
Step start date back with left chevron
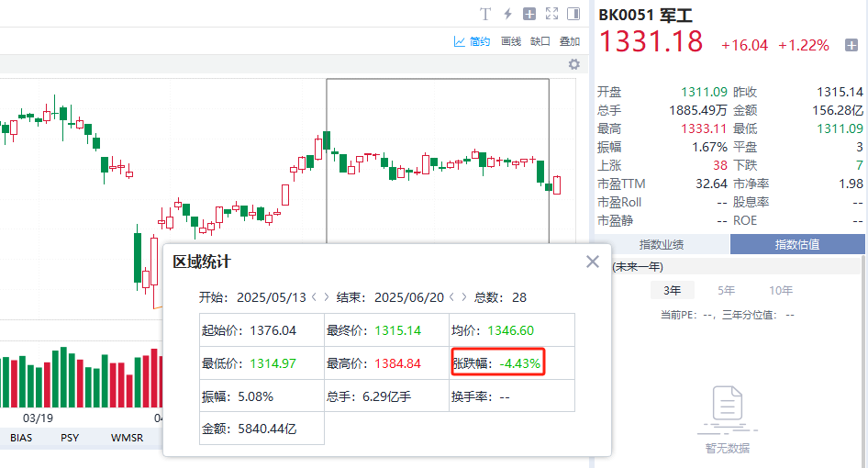coord(314,297)
